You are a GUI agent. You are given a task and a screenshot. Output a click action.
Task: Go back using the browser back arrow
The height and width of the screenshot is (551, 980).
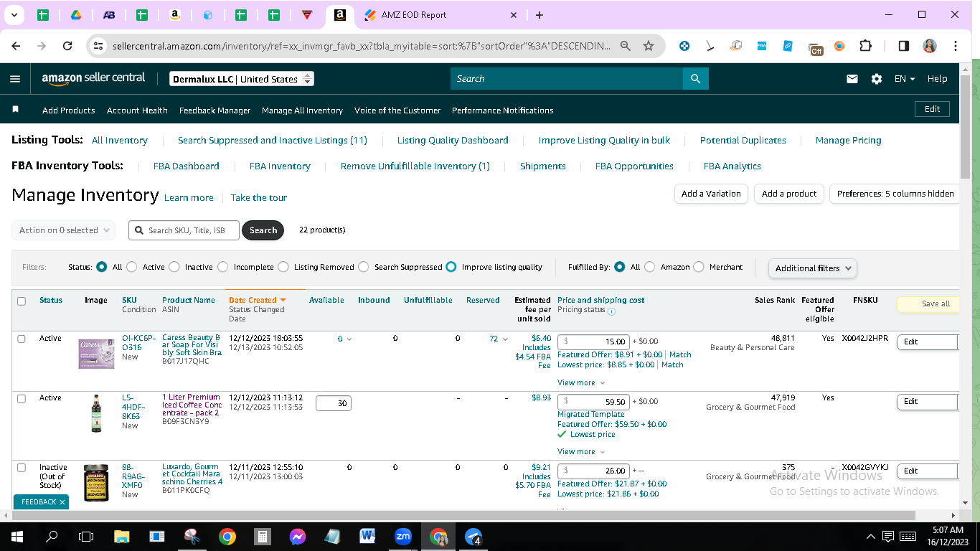click(x=17, y=46)
